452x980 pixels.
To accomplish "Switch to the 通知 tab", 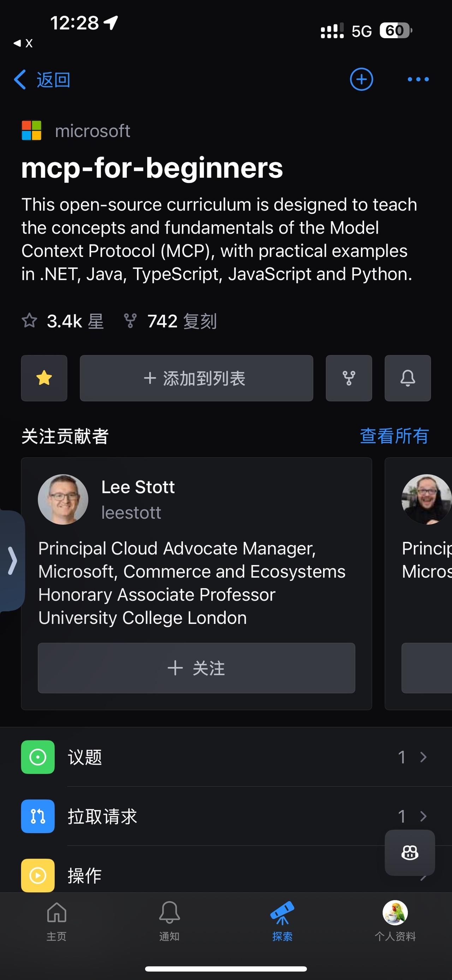I will tap(169, 921).
